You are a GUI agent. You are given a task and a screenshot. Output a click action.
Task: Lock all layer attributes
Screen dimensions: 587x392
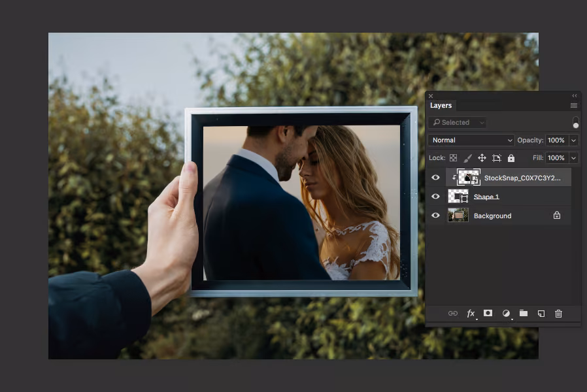click(511, 158)
